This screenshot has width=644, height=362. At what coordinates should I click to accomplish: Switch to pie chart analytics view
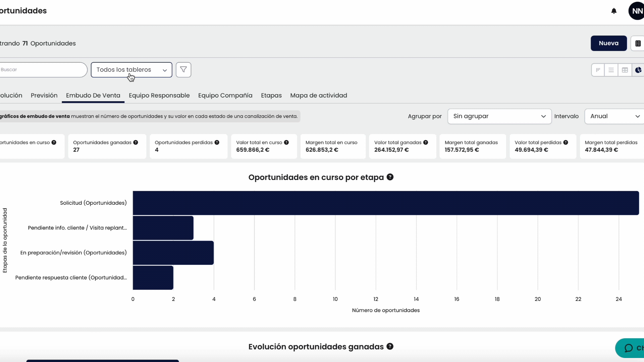point(638,70)
